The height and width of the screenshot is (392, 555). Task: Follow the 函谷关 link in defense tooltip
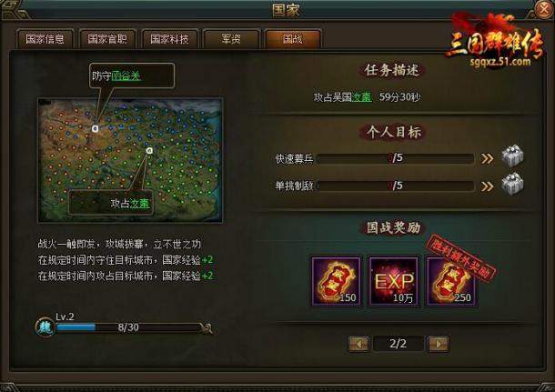coord(126,75)
